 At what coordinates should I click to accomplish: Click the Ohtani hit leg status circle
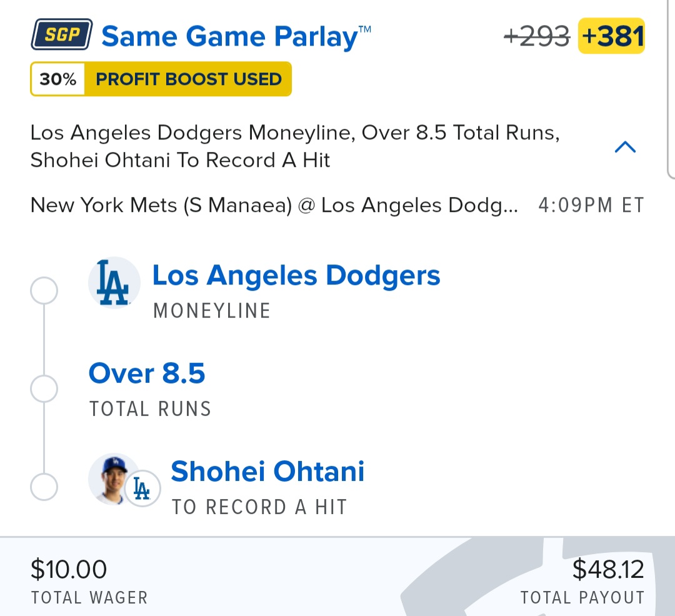[x=44, y=487]
